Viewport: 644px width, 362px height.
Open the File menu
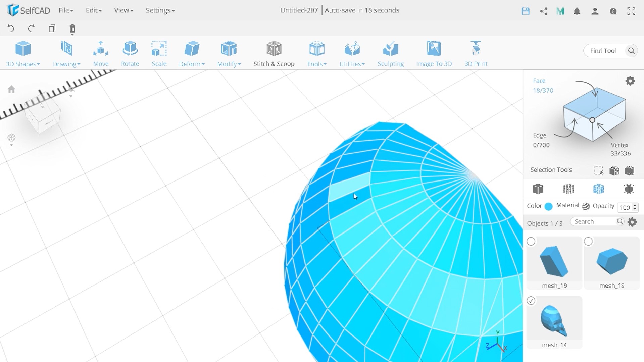[66, 10]
